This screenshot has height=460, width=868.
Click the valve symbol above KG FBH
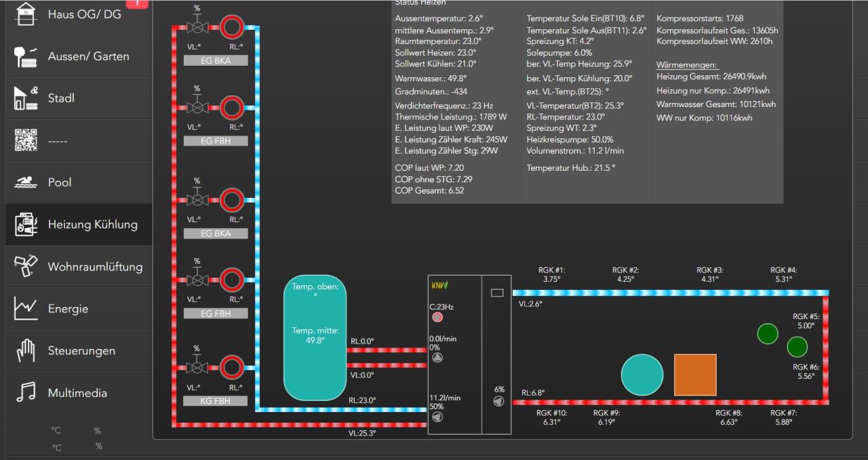coord(197,367)
